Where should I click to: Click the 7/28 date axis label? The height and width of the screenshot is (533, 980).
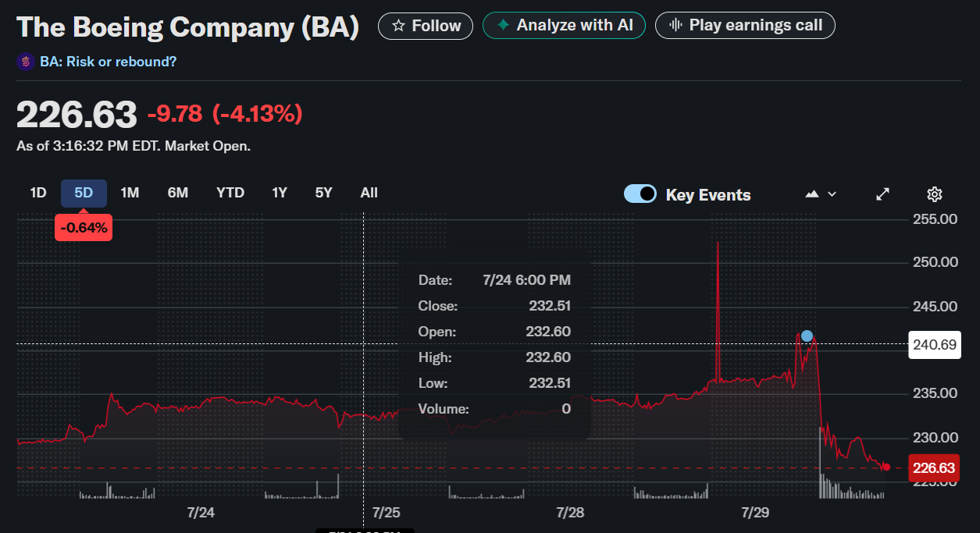571,513
